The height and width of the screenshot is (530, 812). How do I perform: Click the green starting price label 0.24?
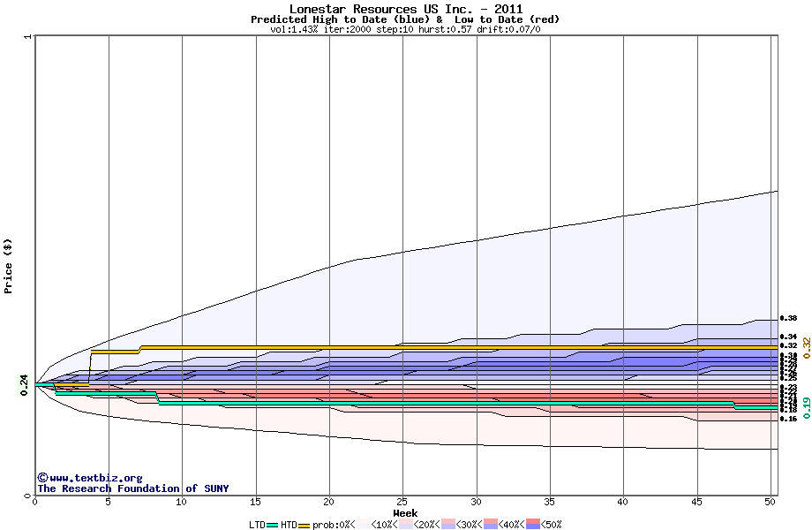point(24,385)
